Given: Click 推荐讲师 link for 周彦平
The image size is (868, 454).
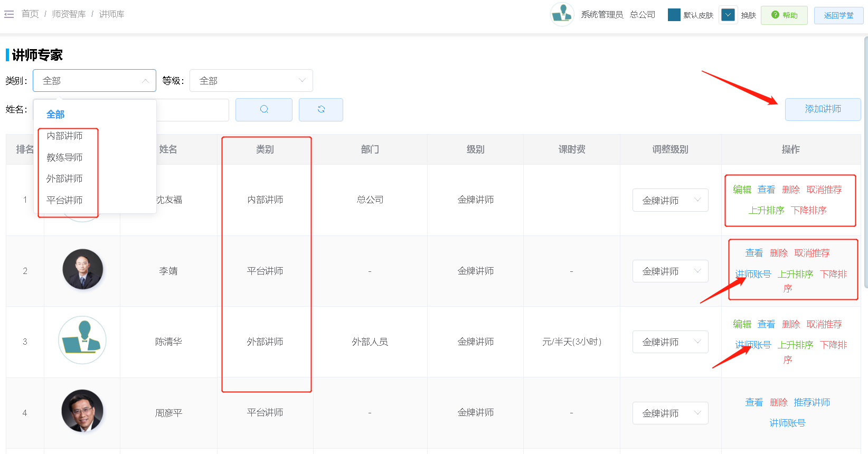Looking at the screenshot, I should 812,402.
